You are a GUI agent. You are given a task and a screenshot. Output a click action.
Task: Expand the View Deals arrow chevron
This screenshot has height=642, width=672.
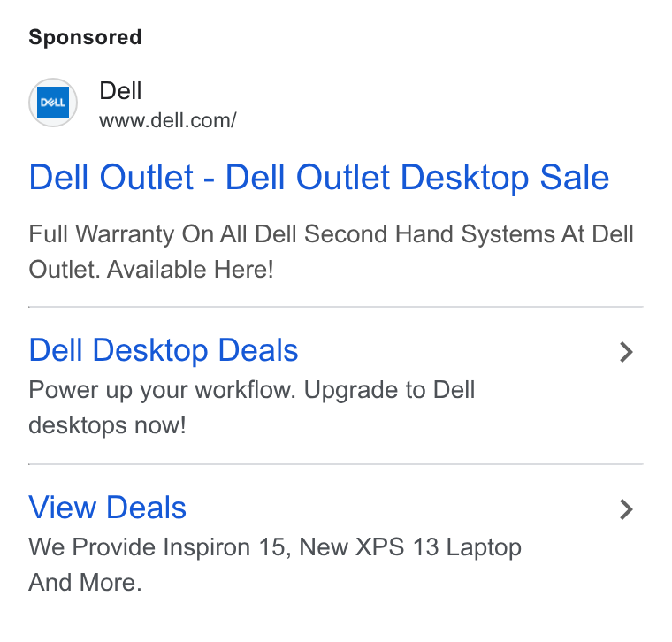(x=626, y=509)
